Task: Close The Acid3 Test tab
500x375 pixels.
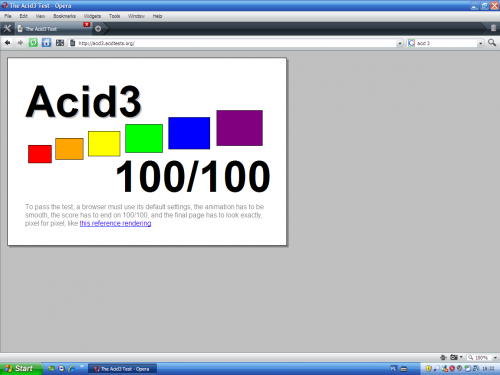Action: pos(87,24)
